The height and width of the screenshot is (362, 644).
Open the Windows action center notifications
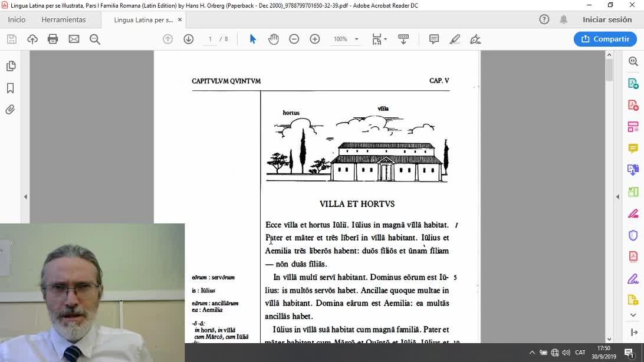point(629,353)
